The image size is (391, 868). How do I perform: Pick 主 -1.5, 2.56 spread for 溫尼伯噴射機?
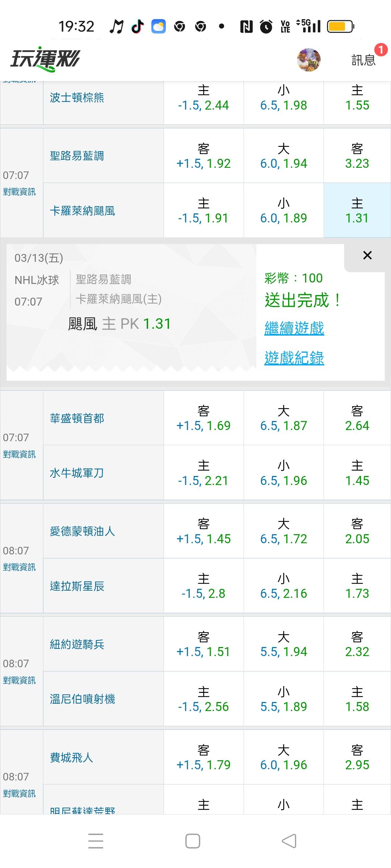(x=203, y=699)
